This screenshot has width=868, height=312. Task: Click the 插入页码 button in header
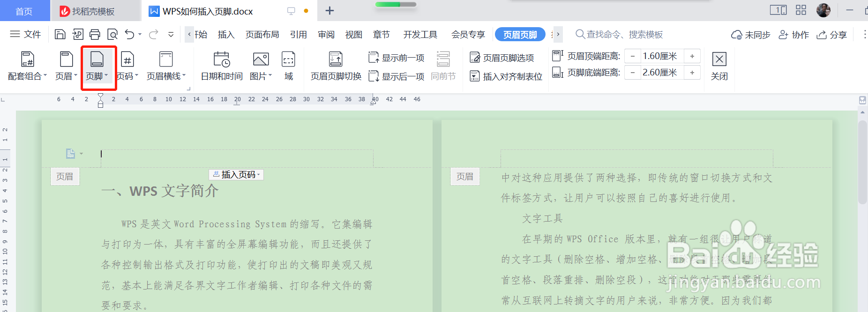point(236,175)
